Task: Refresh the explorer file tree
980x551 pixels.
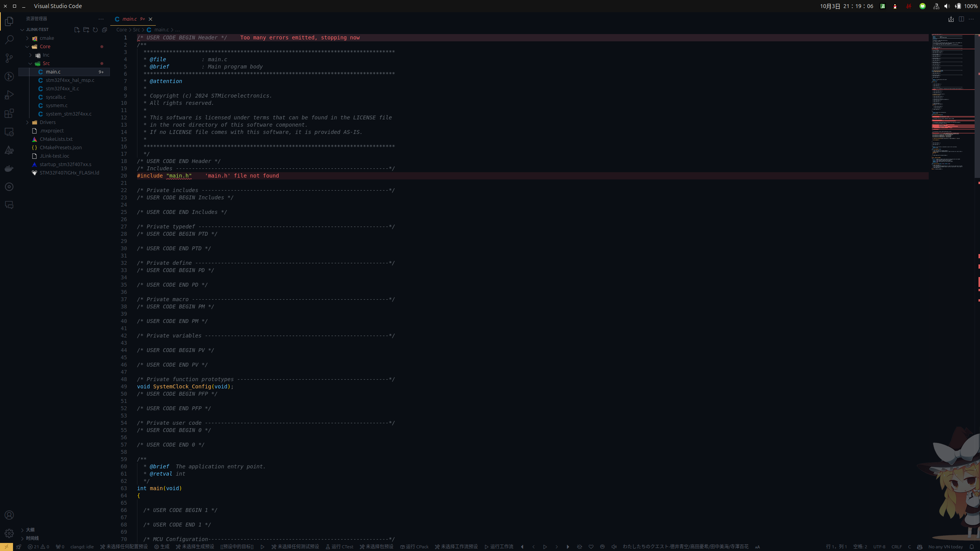Action: (95, 29)
